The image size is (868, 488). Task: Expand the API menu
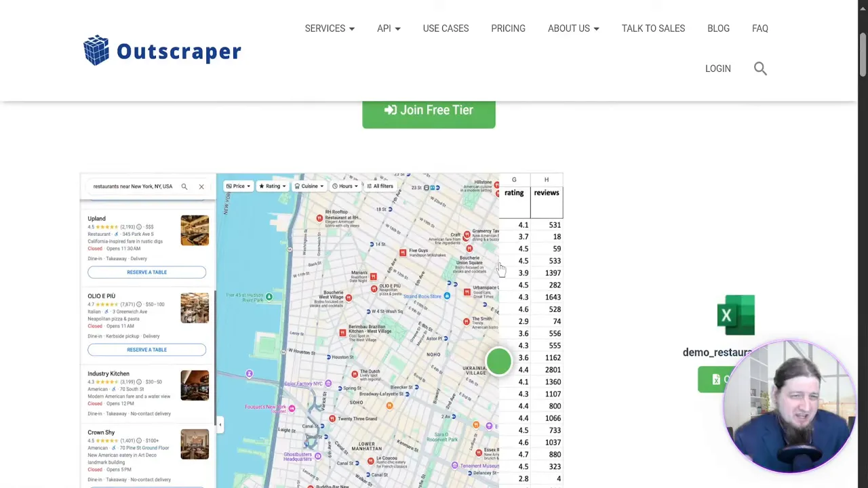point(389,28)
